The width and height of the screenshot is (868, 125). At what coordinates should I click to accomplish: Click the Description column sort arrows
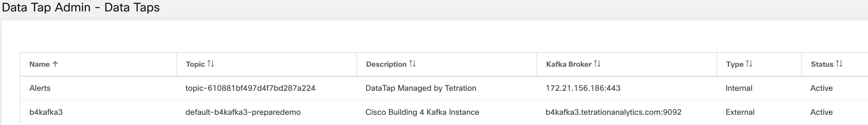(x=412, y=64)
